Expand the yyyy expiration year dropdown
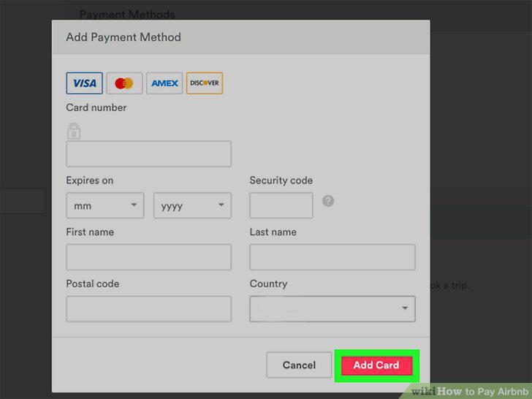Screen dimensions: 532x399 pos(192,205)
